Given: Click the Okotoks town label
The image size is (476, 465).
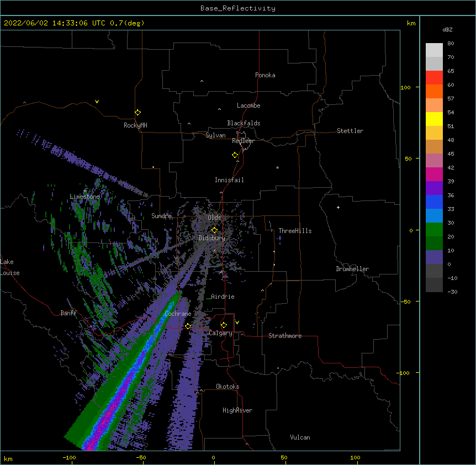Looking at the screenshot, I should pos(228,387).
